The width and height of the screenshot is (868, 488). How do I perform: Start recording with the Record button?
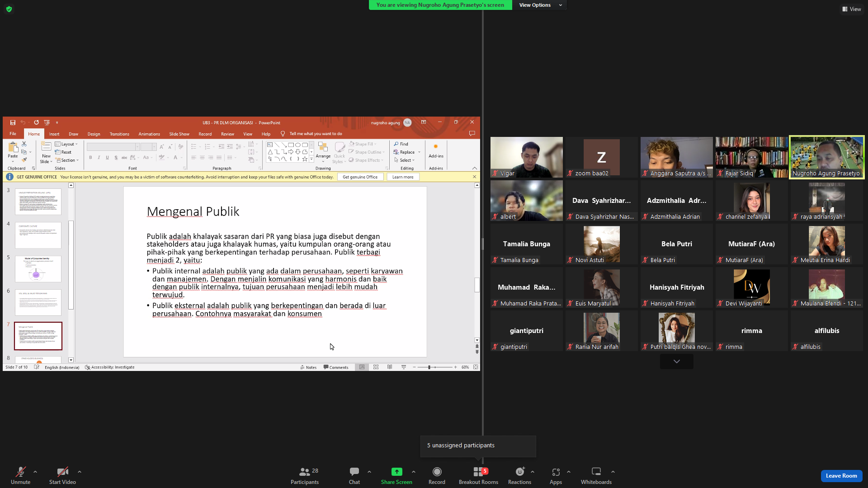(x=437, y=476)
